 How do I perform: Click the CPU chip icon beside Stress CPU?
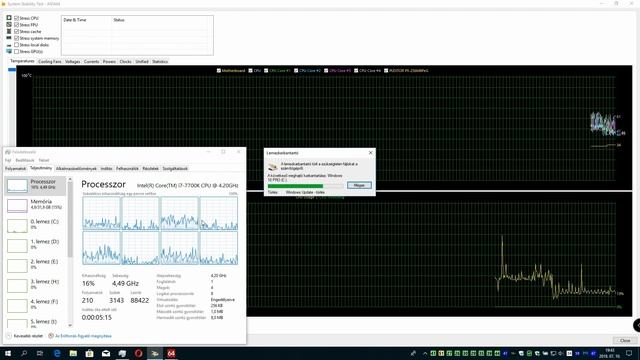(9, 18)
